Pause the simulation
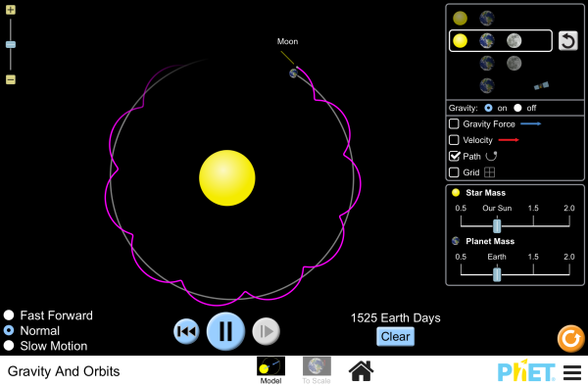The width and height of the screenshot is (588, 386). (x=225, y=331)
